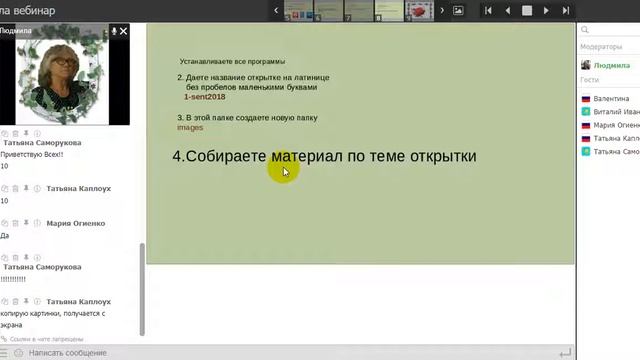
Task: Open info on Мария Огиенко's message
Action: (x=37, y=223)
